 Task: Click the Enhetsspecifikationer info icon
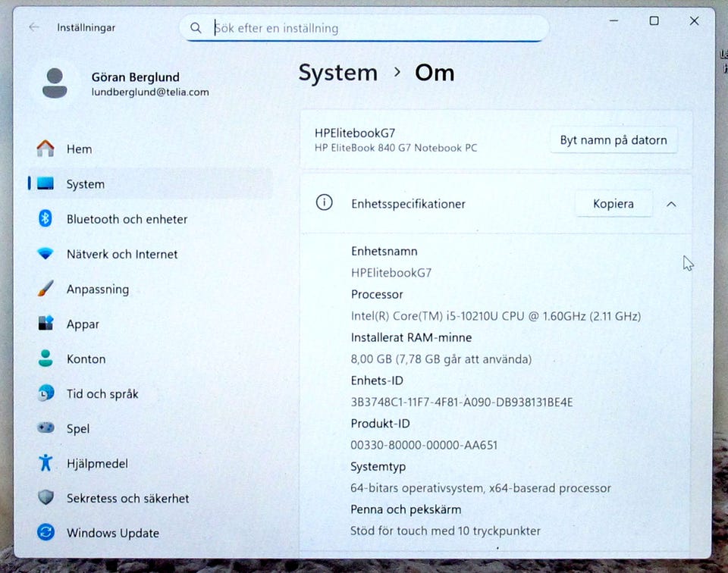tap(324, 203)
